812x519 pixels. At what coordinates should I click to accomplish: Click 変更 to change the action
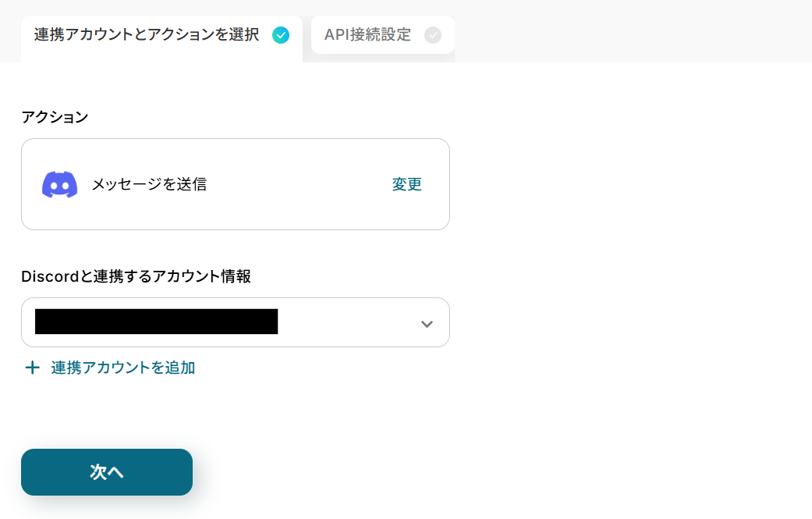(406, 184)
